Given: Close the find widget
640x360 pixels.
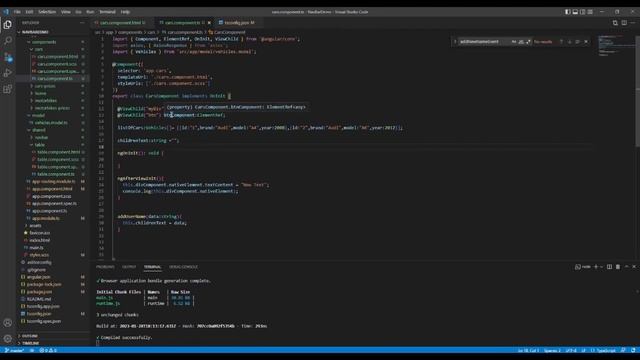Looking at the screenshot, I should 586,42.
